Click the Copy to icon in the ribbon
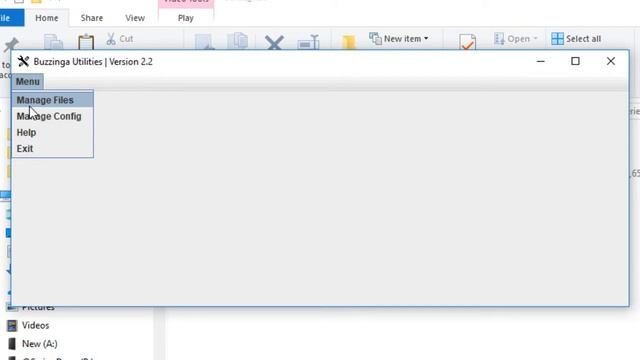Screen dimensions: 640x360 [238, 42]
